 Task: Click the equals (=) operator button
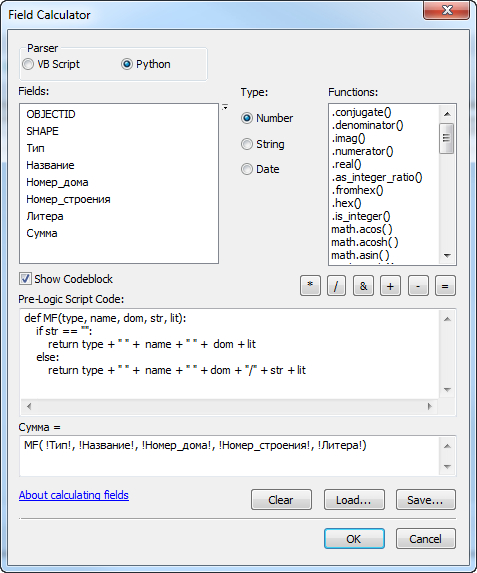[445, 286]
